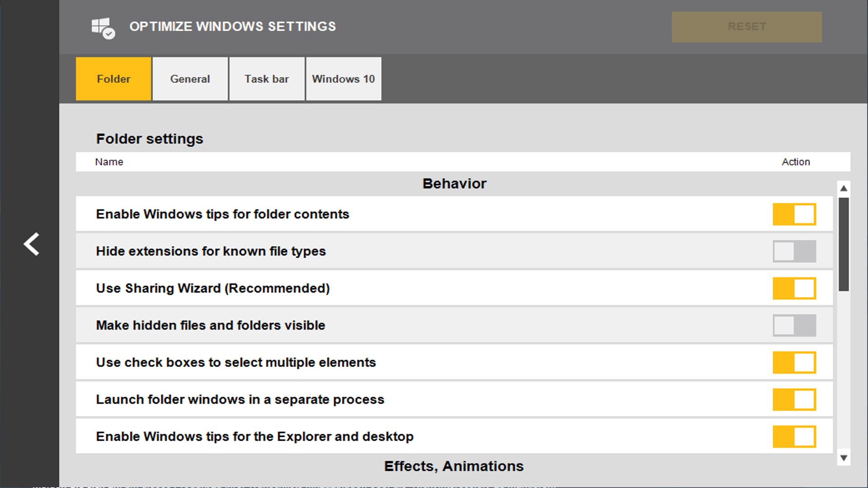Switch back to the Folder tab
Image resolution: width=868 pixels, height=488 pixels.
point(113,79)
